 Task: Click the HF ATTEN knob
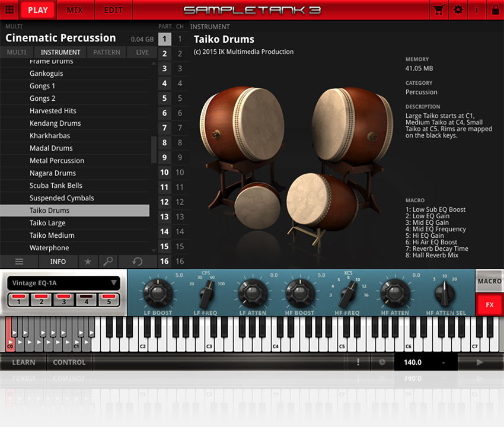click(395, 292)
